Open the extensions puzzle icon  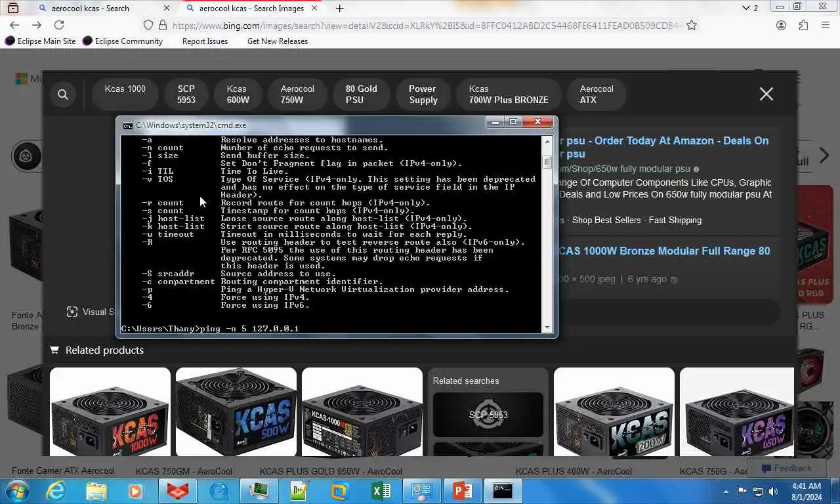click(803, 25)
